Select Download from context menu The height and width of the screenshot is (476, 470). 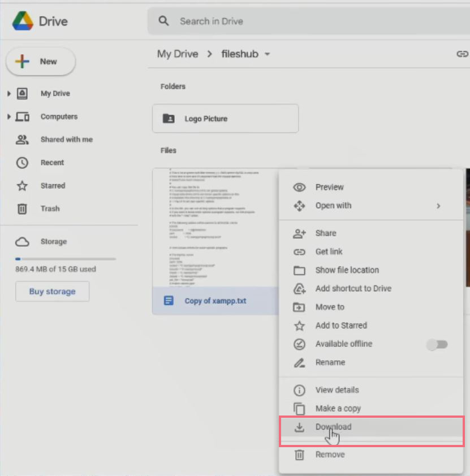[x=333, y=427]
